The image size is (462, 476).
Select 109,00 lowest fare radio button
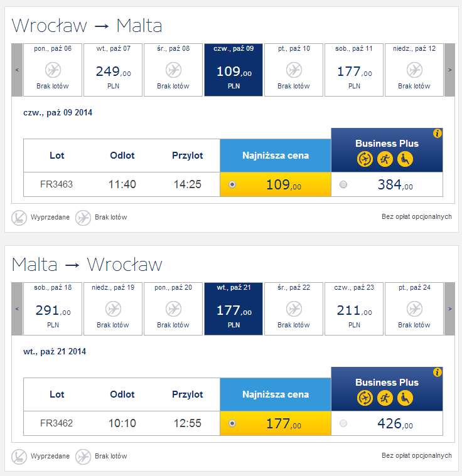[x=232, y=184]
